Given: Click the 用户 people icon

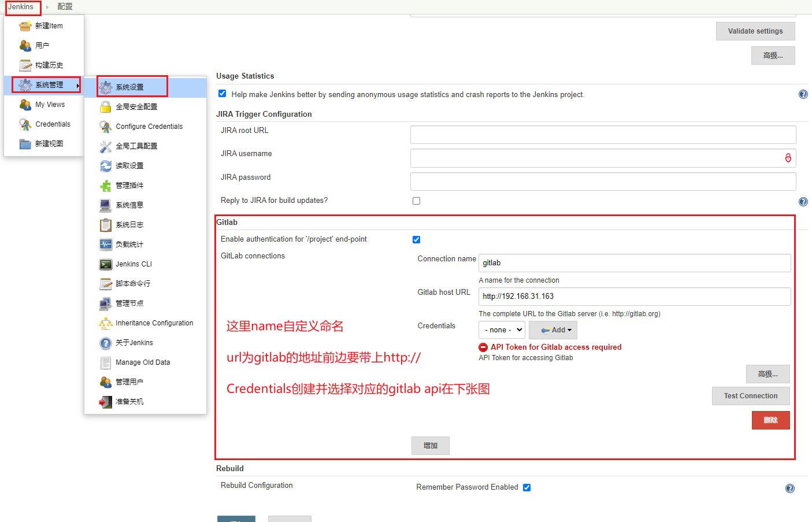Looking at the screenshot, I should click(25, 46).
